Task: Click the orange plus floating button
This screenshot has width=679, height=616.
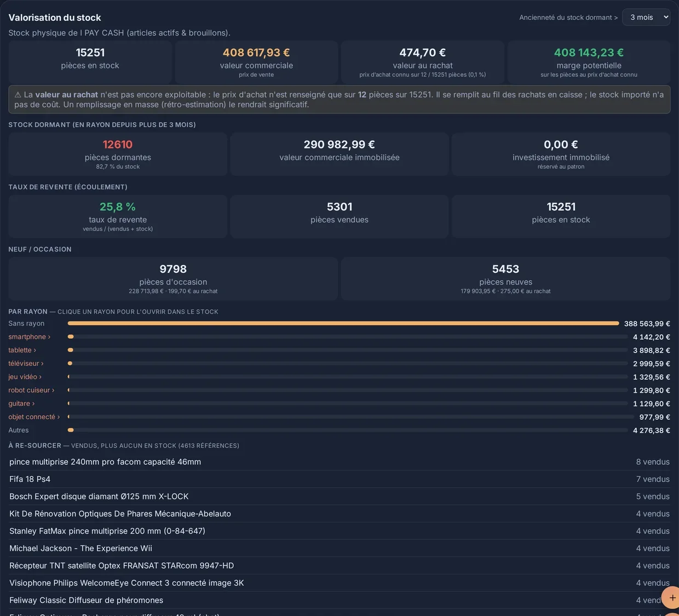Action: click(671, 598)
